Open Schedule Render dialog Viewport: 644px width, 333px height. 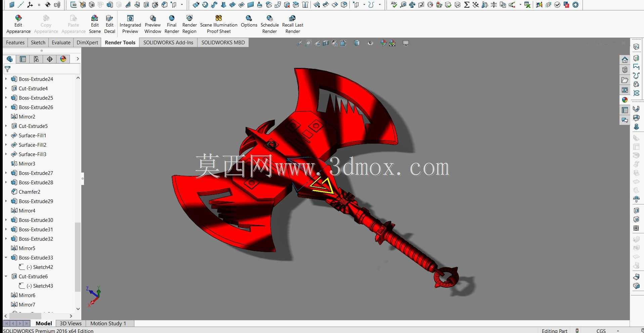point(270,24)
